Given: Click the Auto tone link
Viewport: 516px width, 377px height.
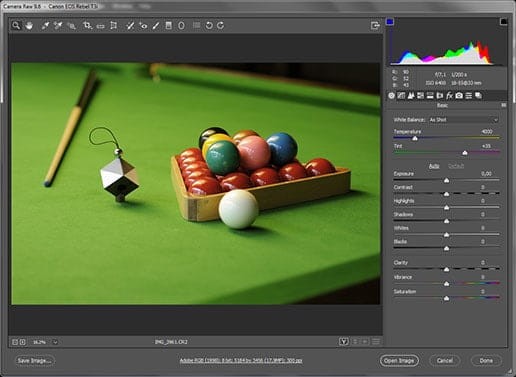Looking at the screenshot, I should (434, 166).
